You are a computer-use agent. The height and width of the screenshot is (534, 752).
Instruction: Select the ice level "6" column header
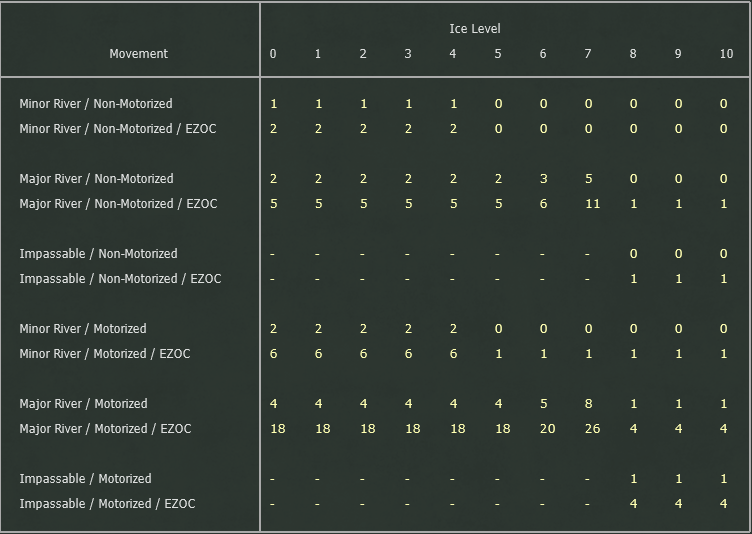tap(543, 54)
